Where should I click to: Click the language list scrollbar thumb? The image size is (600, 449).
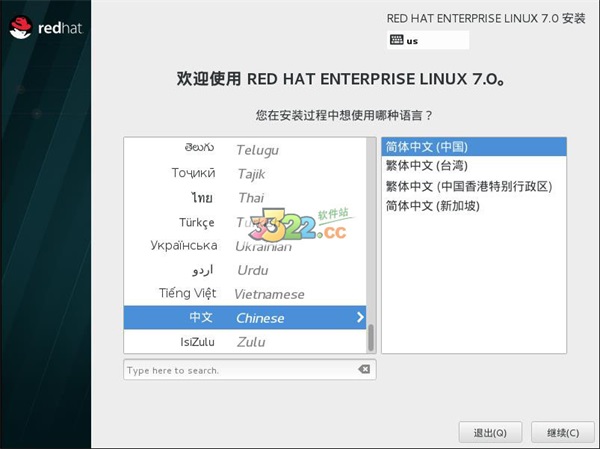coord(371,338)
